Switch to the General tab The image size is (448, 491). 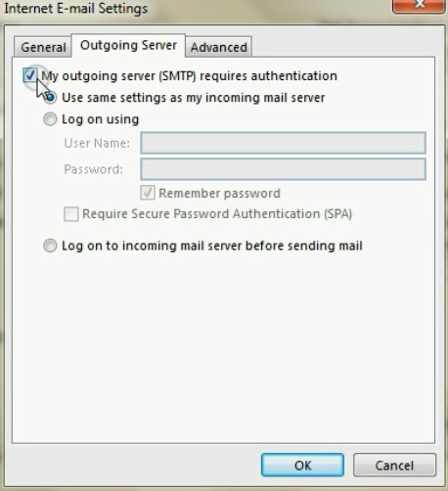43,47
